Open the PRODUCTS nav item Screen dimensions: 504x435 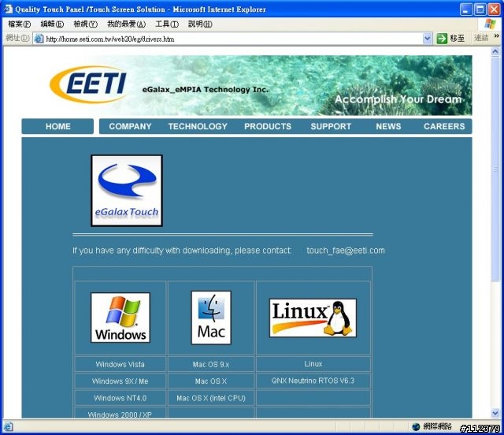268,126
